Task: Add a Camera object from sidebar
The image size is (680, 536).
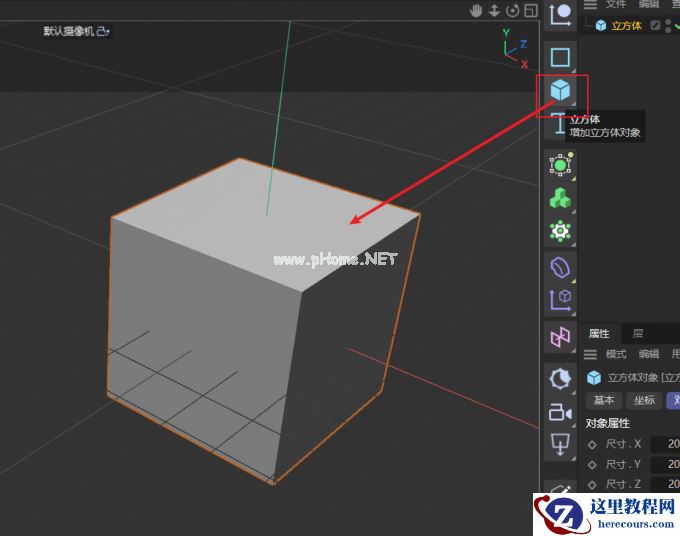Action: coord(560,411)
